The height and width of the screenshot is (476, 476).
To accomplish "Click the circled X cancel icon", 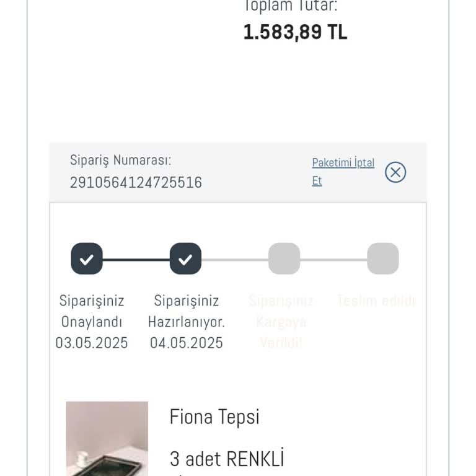I will 395,172.
